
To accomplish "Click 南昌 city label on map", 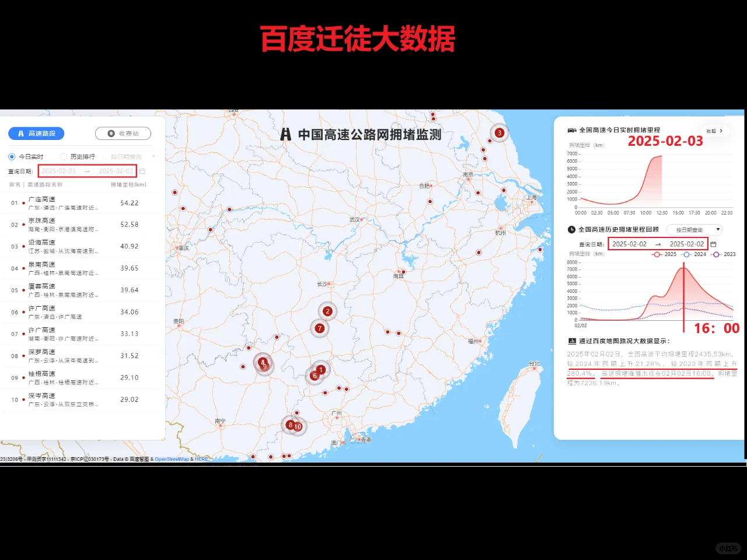I will point(398,276).
